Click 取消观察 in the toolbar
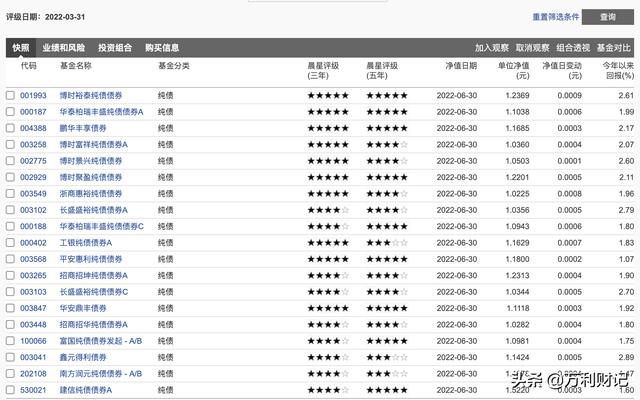640x400 pixels. click(x=533, y=48)
